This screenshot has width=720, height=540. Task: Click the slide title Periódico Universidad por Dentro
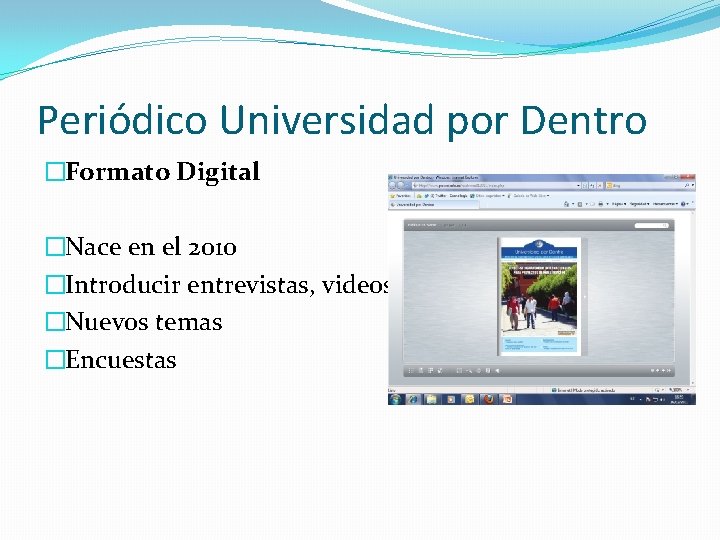click(342, 120)
